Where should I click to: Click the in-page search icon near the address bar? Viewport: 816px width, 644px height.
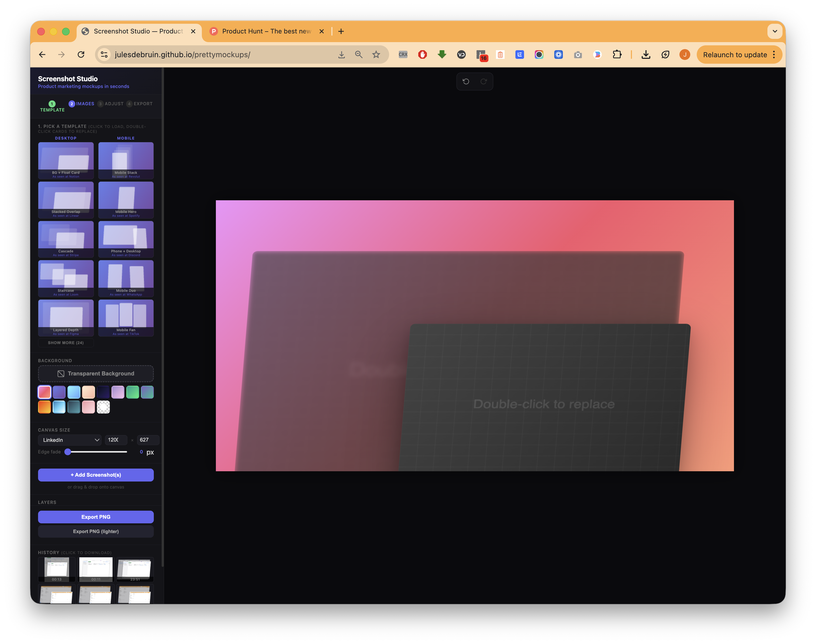click(358, 54)
